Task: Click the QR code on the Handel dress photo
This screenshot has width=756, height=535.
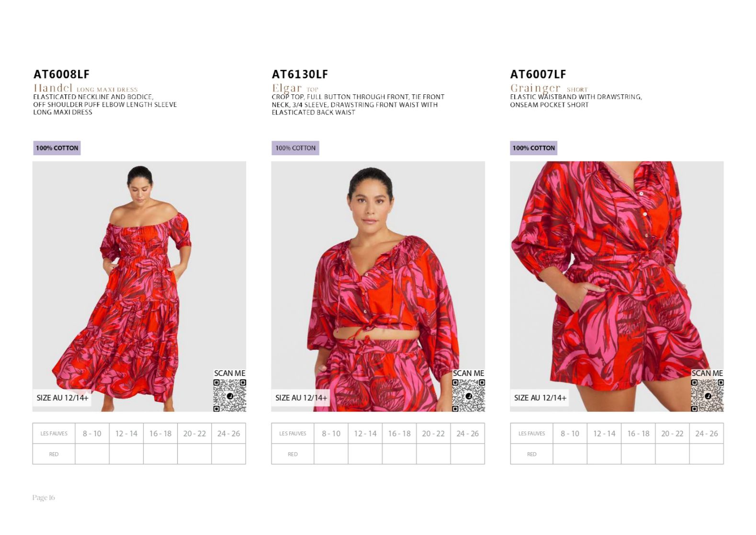Action: coord(230,395)
